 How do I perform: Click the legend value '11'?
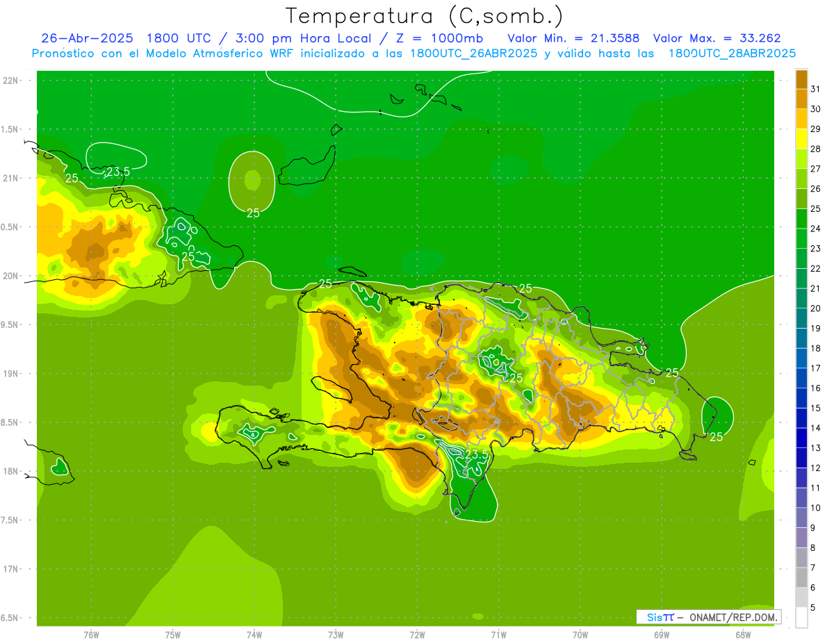815,488
